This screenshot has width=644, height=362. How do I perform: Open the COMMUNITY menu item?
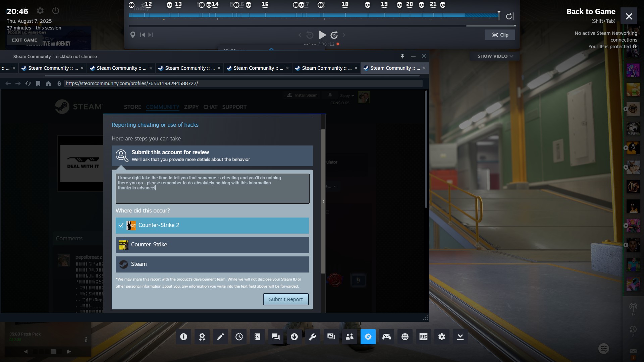(162, 107)
